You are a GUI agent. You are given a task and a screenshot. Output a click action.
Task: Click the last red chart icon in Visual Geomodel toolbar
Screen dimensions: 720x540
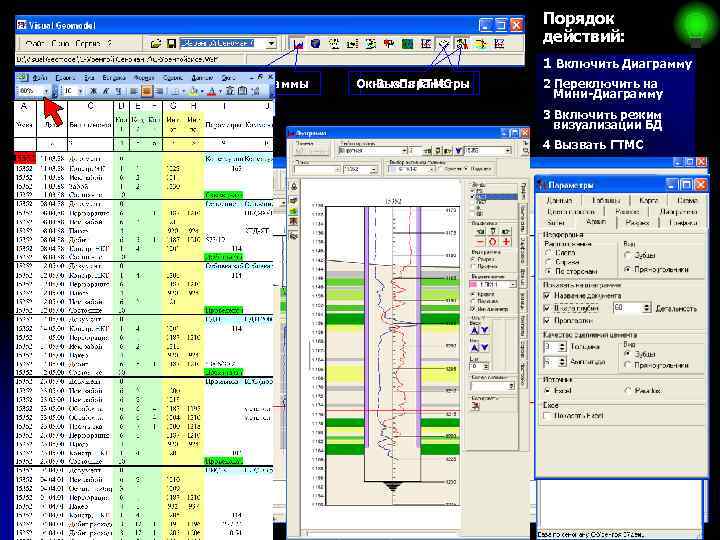(x=499, y=44)
